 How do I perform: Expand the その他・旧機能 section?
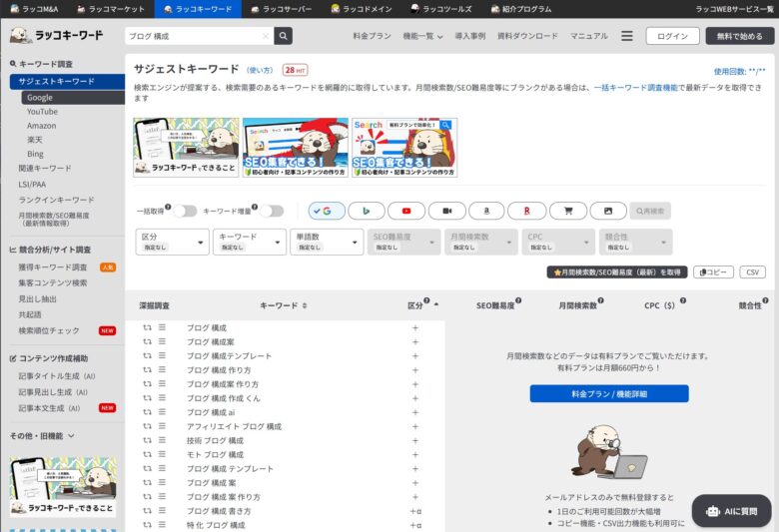click(x=42, y=435)
